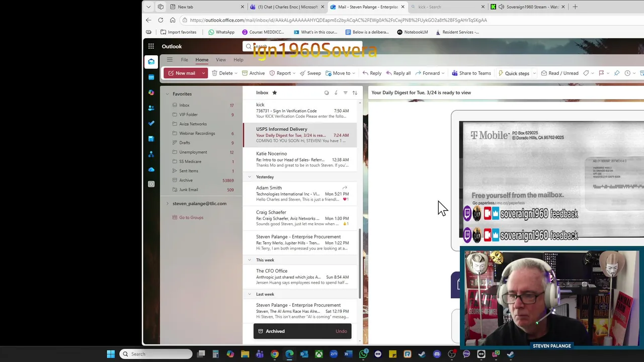Toggle Inbox favorite star
Image resolution: width=644 pixels, height=362 pixels.
pyautogui.click(x=274, y=93)
